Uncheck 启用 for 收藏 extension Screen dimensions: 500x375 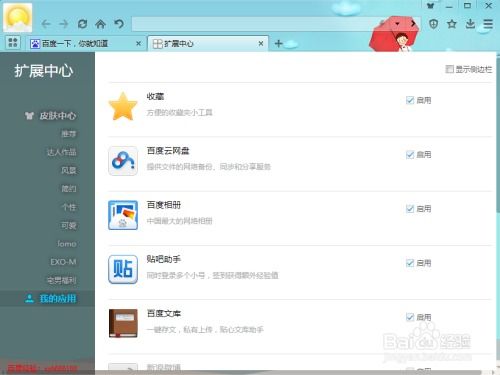coord(410,100)
